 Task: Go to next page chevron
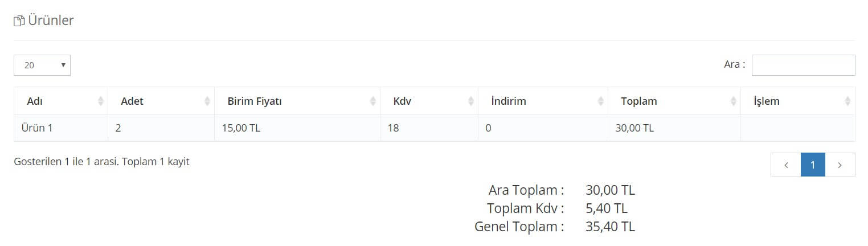(x=840, y=165)
